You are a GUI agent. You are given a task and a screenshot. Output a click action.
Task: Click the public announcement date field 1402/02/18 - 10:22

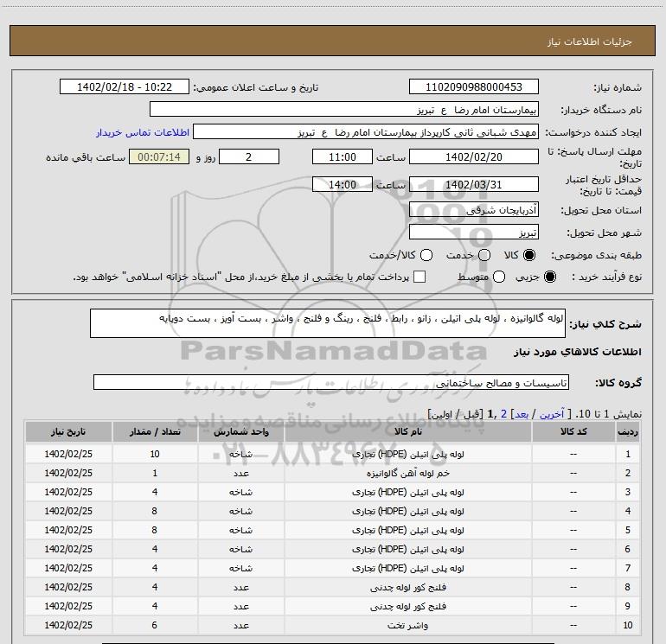pos(125,86)
